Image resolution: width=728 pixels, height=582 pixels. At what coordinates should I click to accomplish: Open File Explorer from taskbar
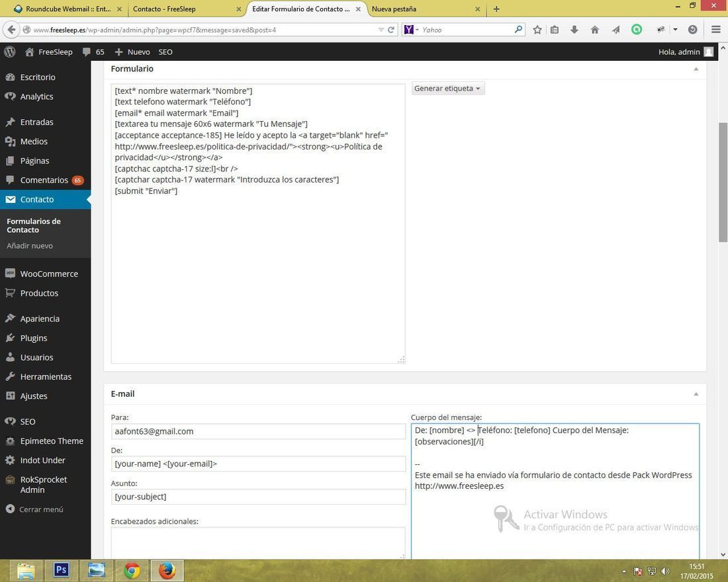pos(26,570)
